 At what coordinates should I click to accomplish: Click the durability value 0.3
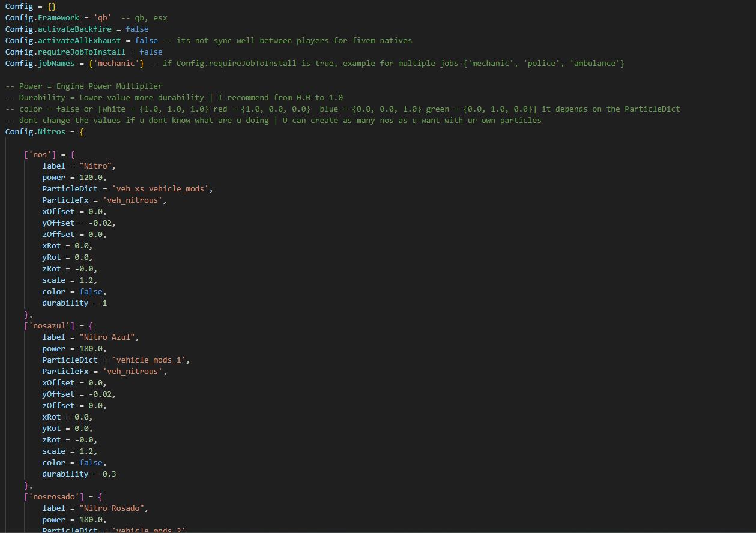(109, 474)
